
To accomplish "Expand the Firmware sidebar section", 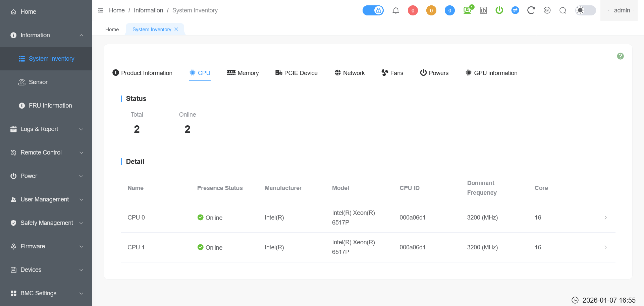I will point(46,246).
